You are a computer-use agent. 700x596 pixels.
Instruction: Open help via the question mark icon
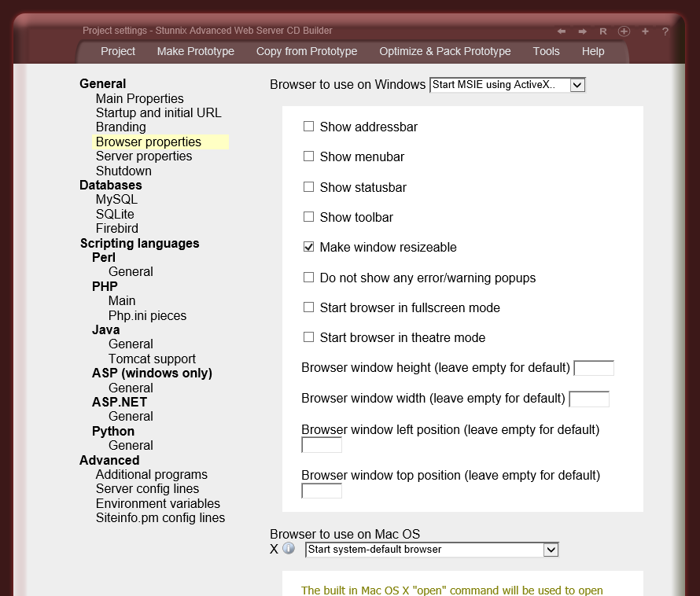[665, 30]
